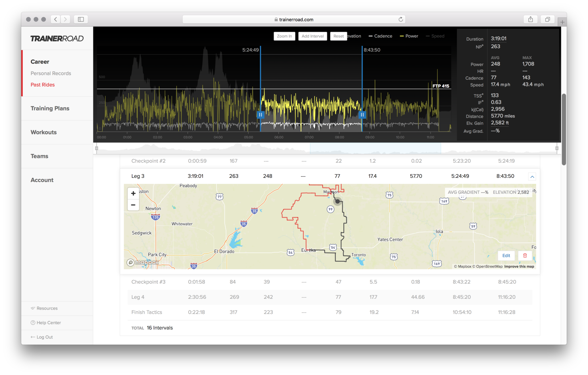Select the Checkpoint #3 interval row

pyautogui.click(x=330, y=282)
